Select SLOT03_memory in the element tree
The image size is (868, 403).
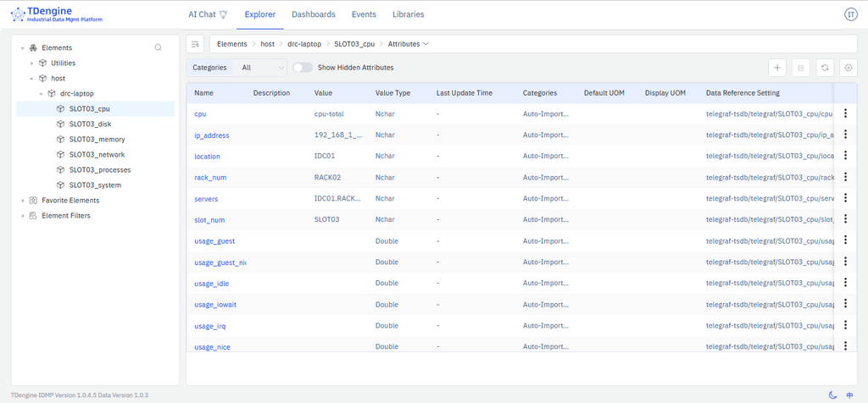[x=96, y=140]
